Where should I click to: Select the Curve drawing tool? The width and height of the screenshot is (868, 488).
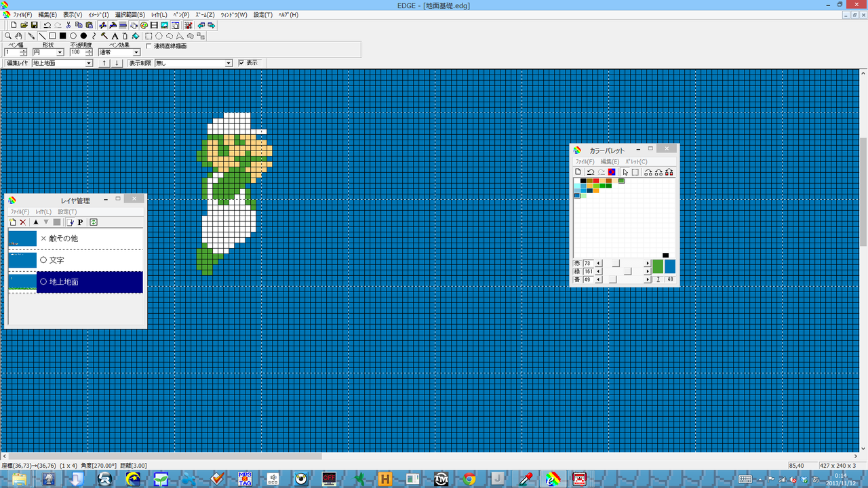tap(94, 36)
